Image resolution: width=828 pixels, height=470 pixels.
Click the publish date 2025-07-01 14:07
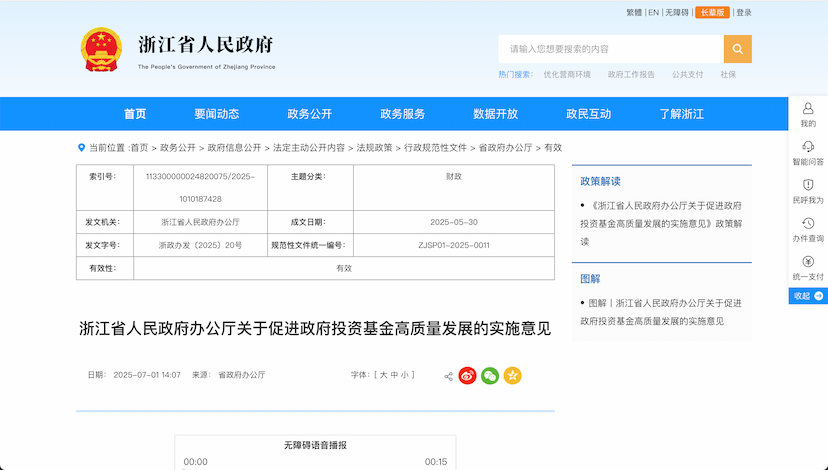(x=147, y=375)
